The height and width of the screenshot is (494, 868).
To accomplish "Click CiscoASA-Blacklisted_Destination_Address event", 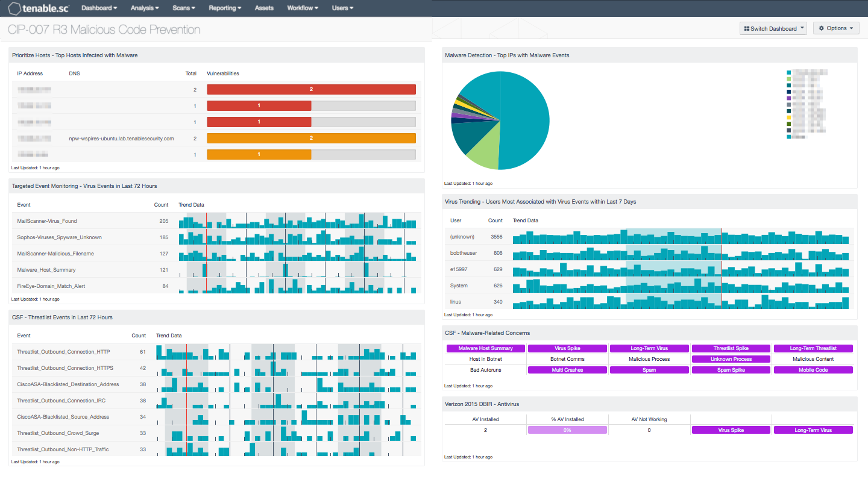I will click(68, 384).
